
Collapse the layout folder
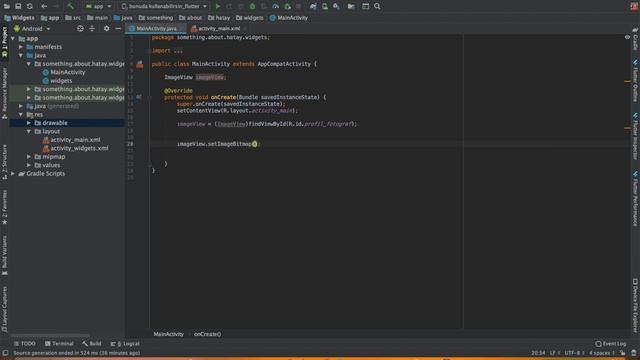[29, 131]
